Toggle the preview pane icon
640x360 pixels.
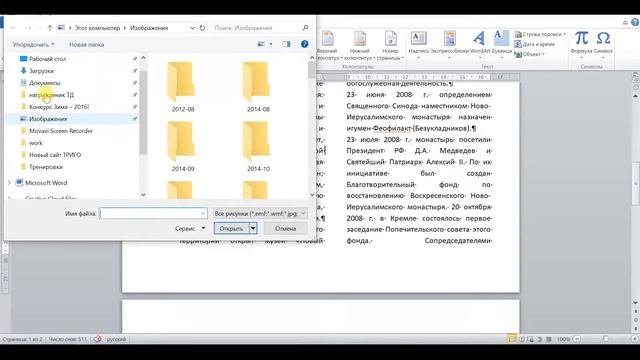tap(287, 44)
